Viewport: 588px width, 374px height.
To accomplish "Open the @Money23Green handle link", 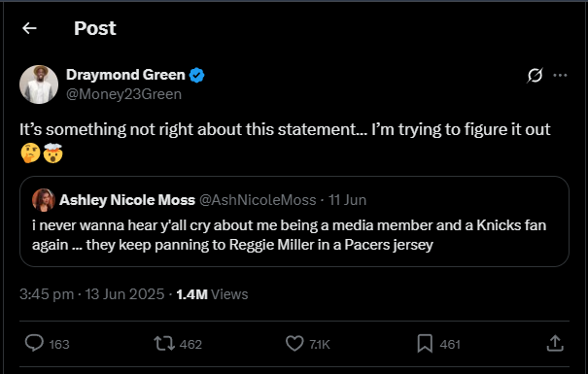I will point(123,94).
